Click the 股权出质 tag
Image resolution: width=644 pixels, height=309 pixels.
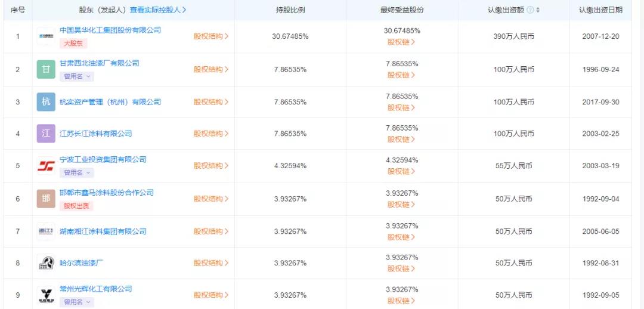(x=76, y=206)
